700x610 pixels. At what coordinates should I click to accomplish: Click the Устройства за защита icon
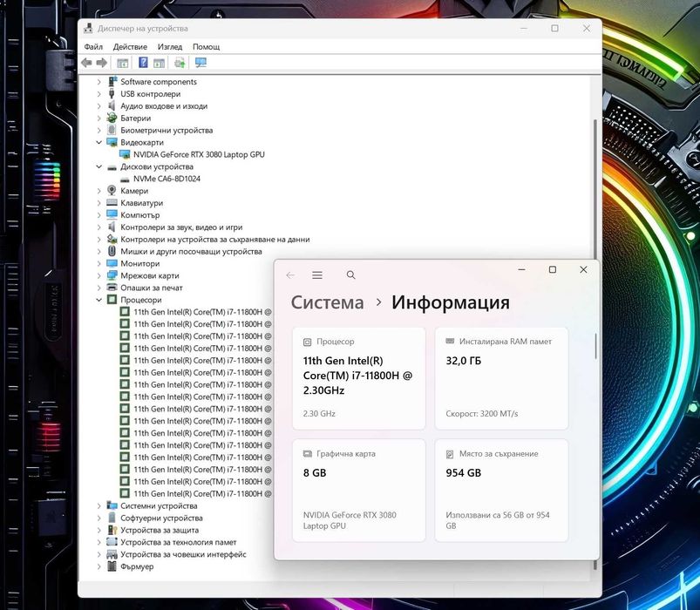[x=112, y=530]
